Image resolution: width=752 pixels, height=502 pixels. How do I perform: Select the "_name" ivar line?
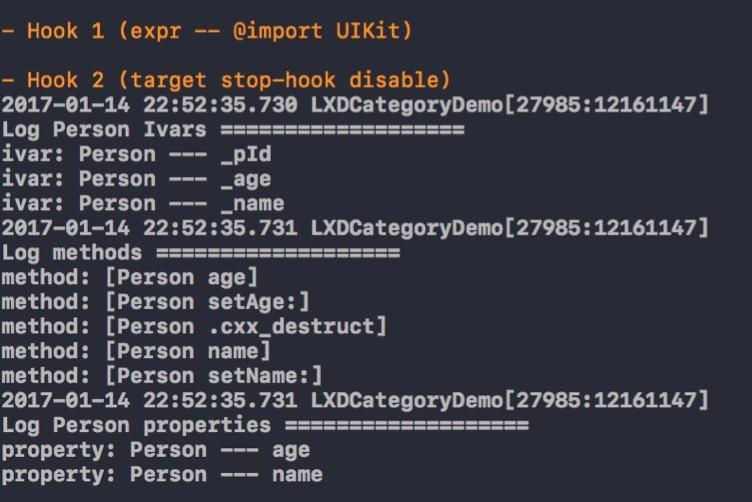pos(142,204)
